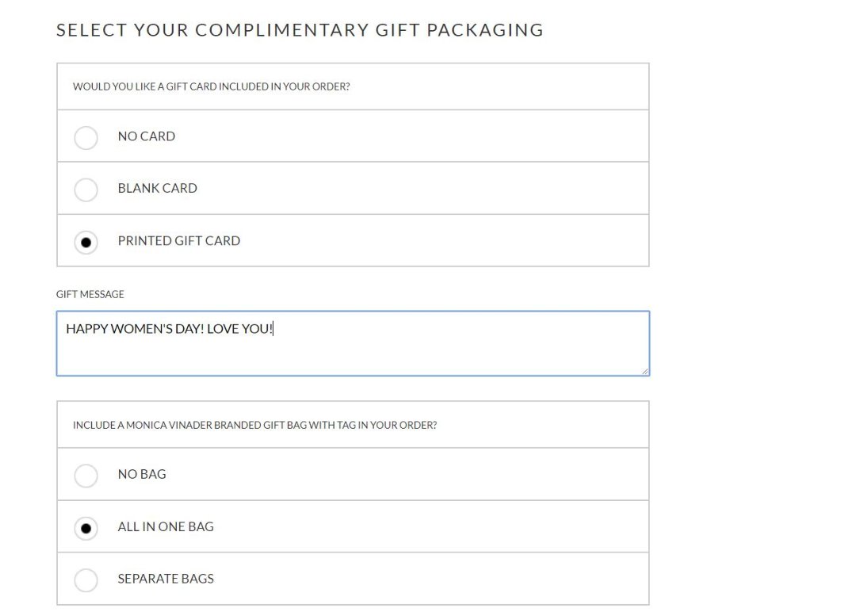The height and width of the screenshot is (616, 856).
Task: Click the text area resize handle
Action: 645,371
